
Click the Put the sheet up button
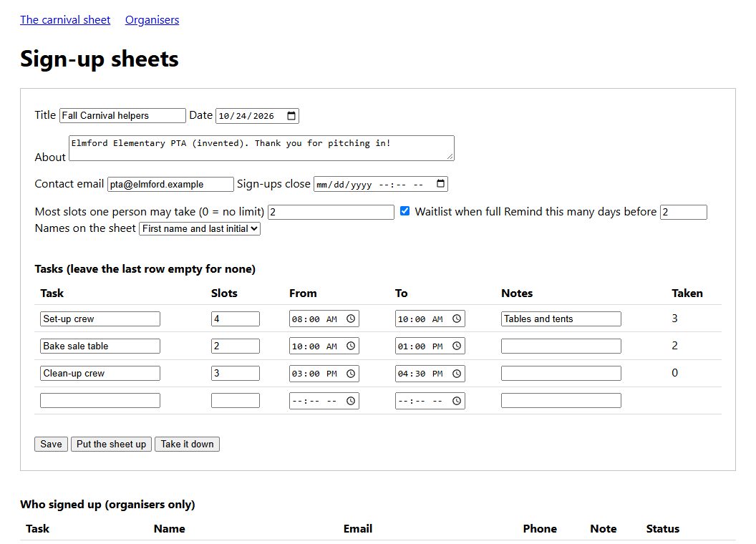[x=112, y=445]
